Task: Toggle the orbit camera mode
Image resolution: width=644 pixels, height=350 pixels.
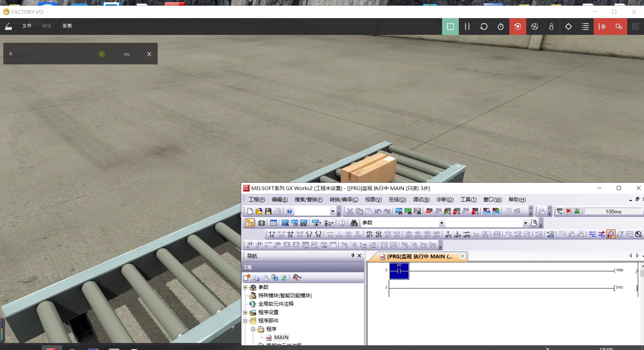Action: pyautogui.click(x=518, y=26)
